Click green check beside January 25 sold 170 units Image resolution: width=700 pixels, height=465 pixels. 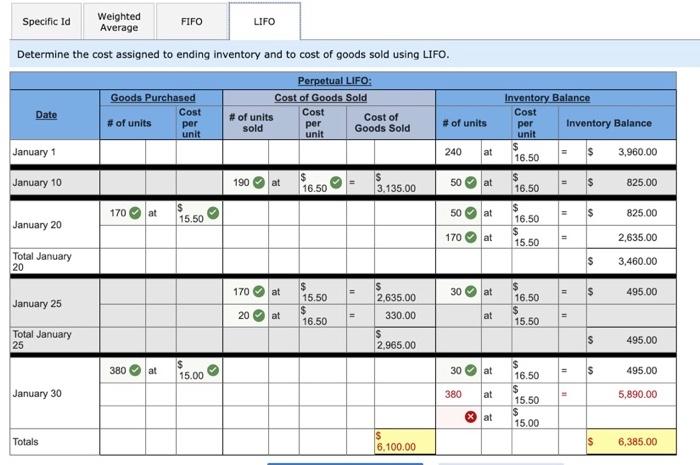point(259,291)
